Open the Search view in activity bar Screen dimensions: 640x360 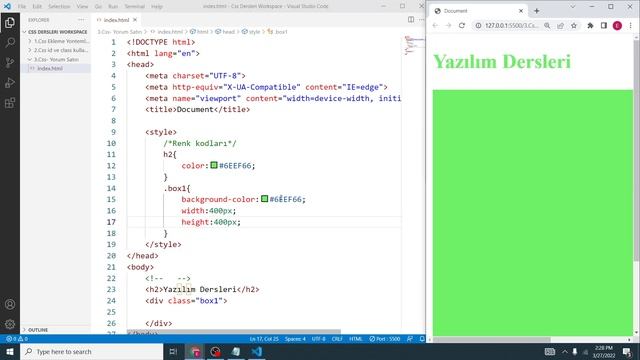(x=10, y=42)
